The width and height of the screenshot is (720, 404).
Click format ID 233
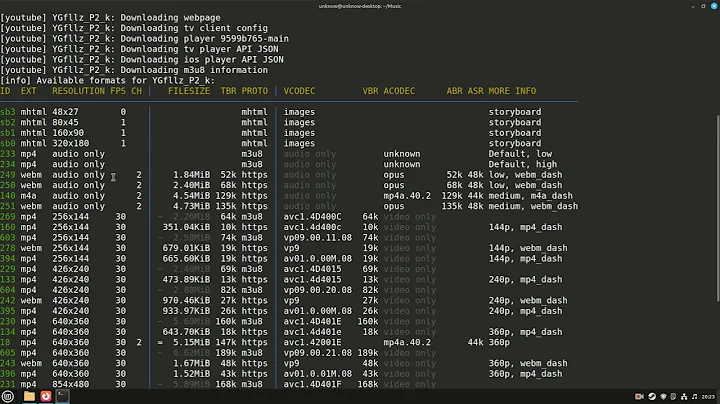click(x=8, y=154)
